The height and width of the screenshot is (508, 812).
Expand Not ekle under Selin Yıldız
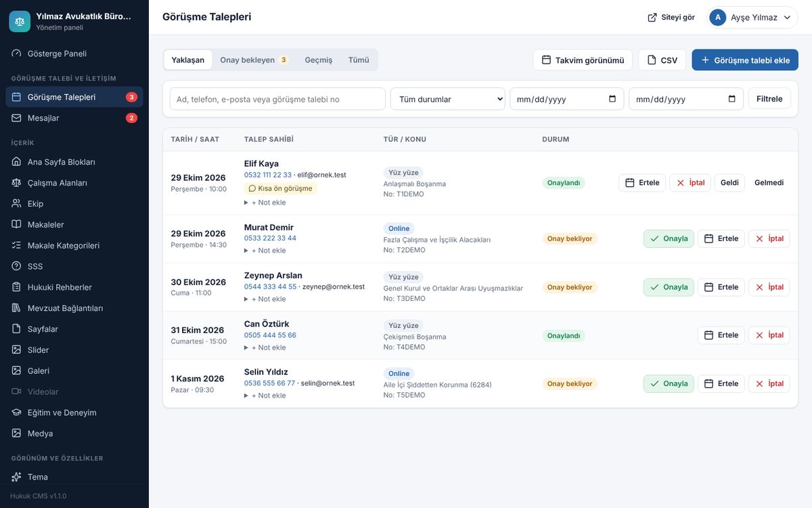(x=265, y=396)
